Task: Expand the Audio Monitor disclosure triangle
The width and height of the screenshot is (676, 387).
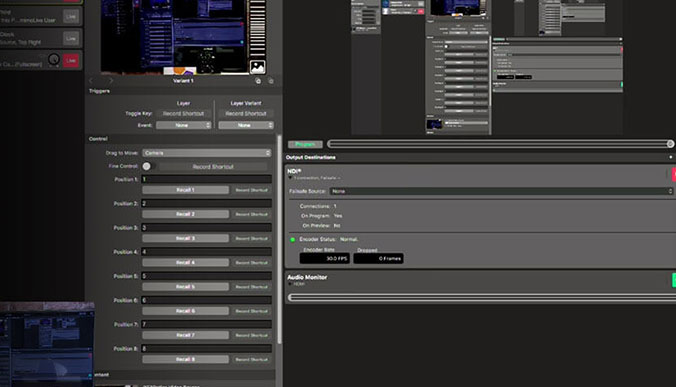Action: (290, 284)
